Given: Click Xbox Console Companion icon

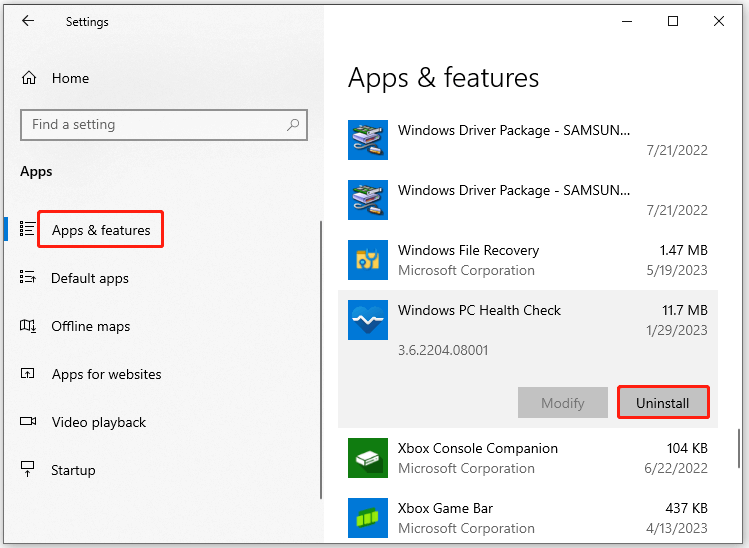Looking at the screenshot, I should 368,458.
